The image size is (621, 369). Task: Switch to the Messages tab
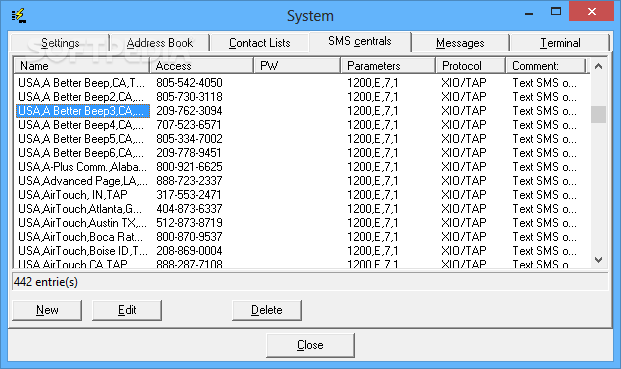pyautogui.click(x=460, y=43)
